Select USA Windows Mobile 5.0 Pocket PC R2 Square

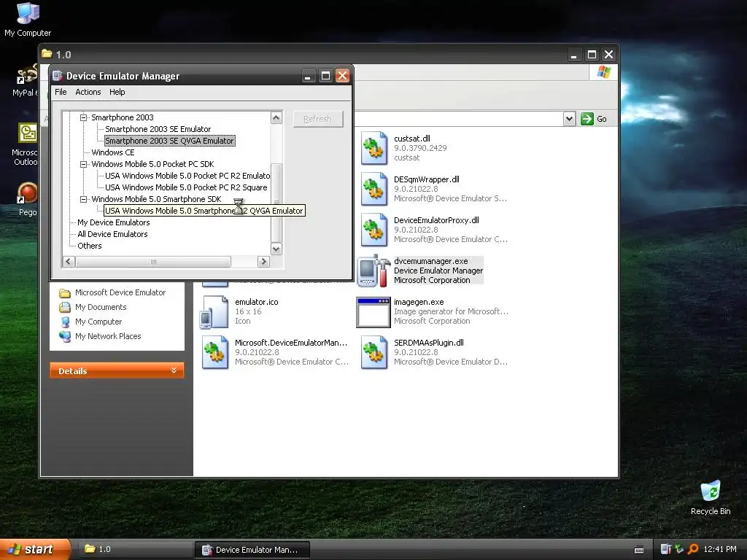(x=186, y=187)
